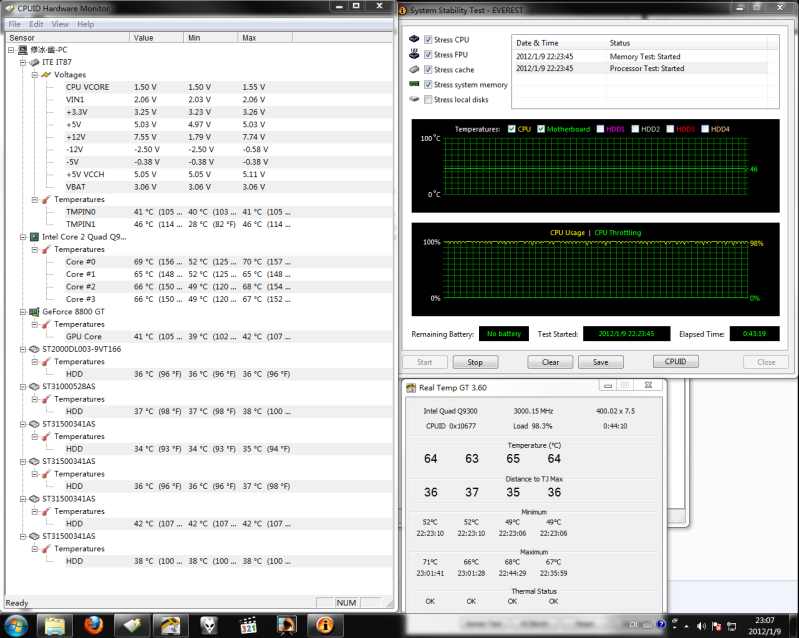Image resolution: width=799 pixels, height=638 pixels.
Task: Enable Stress local disks checkbox
Action: point(429,100)
